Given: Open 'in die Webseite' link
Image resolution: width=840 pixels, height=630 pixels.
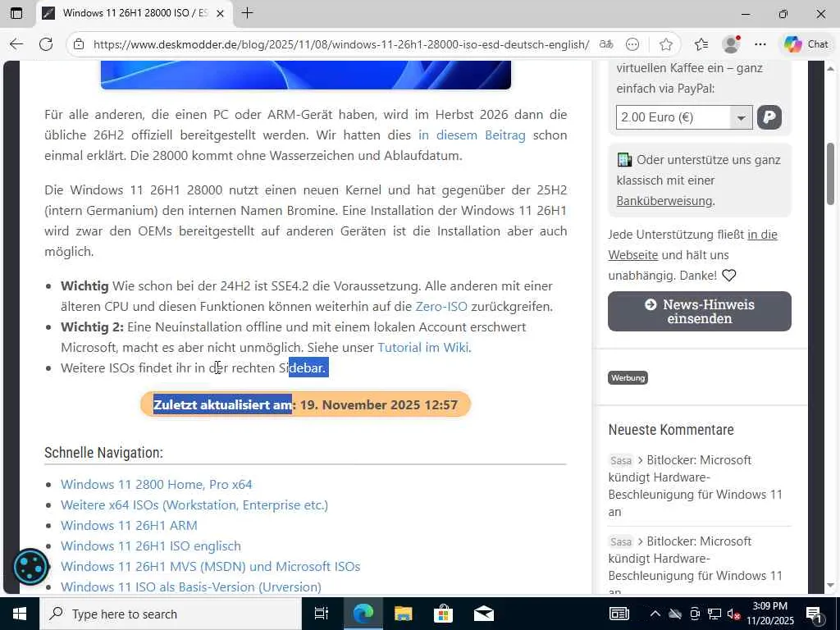Looking at the screenshot, I should click(692, 244).
